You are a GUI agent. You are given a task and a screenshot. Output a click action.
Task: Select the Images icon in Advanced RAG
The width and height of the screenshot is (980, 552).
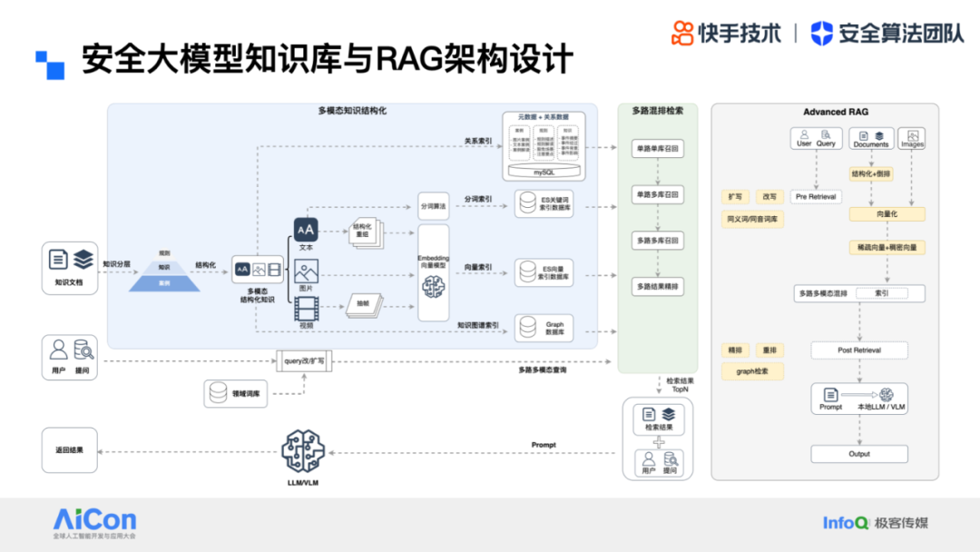(912, 137)
